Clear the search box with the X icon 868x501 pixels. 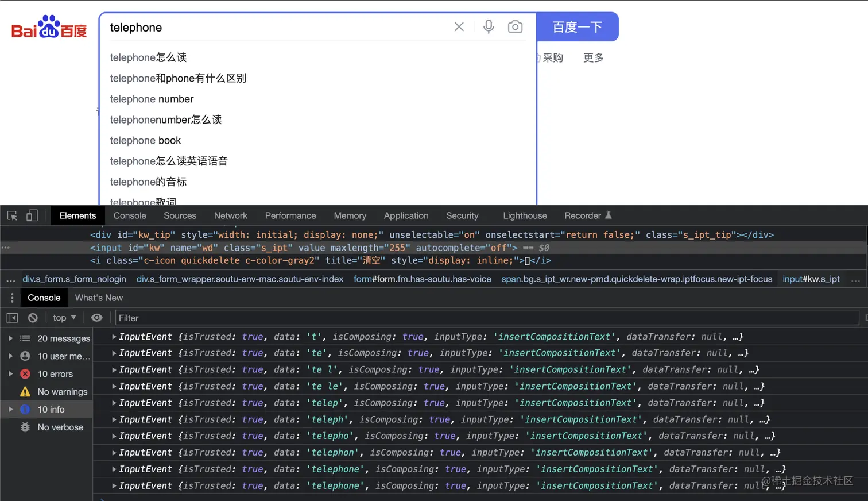[459, 27]
